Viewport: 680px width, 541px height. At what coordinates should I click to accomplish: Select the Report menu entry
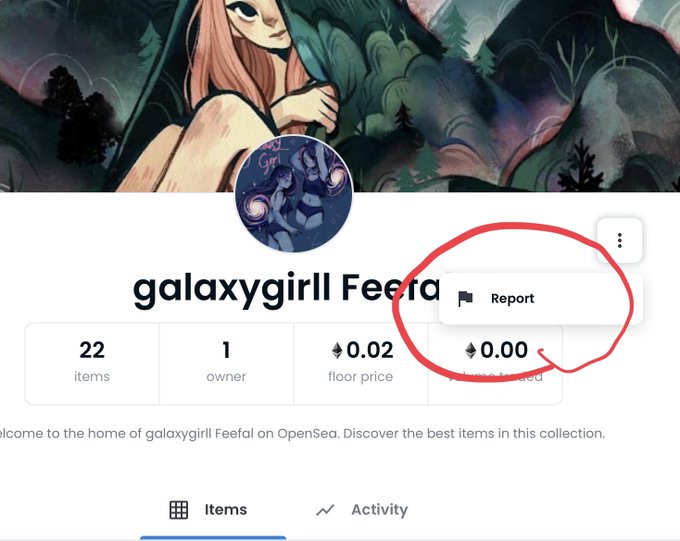pos(540,298)
